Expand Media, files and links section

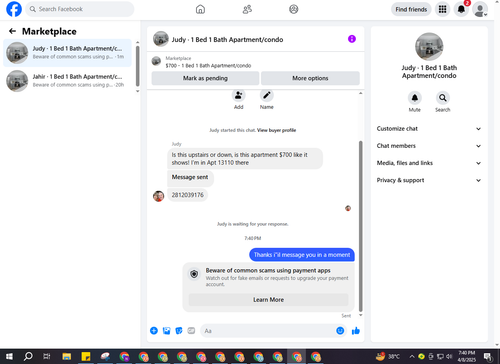tap(429, 163)
